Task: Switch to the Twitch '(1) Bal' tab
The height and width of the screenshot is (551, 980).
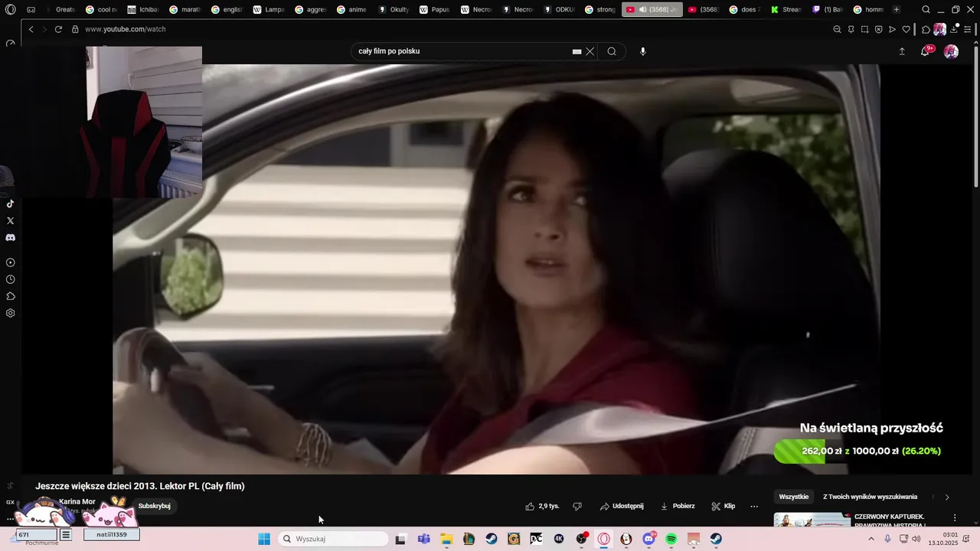Action: (x=828, y=10)
